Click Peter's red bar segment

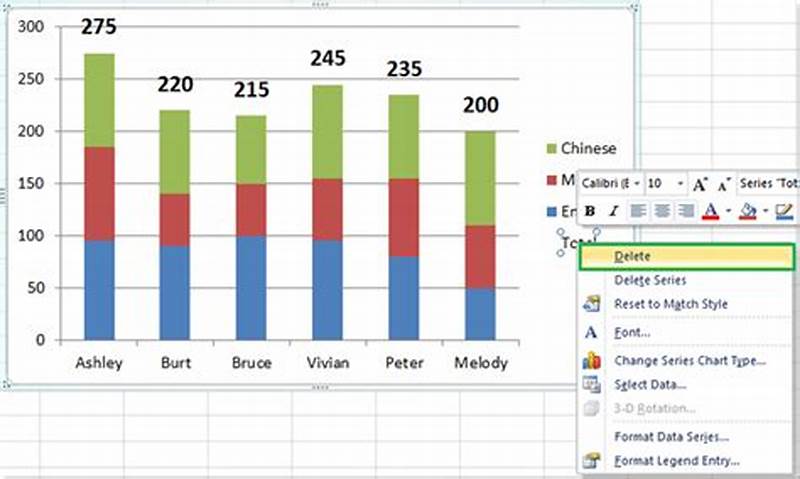404,217
